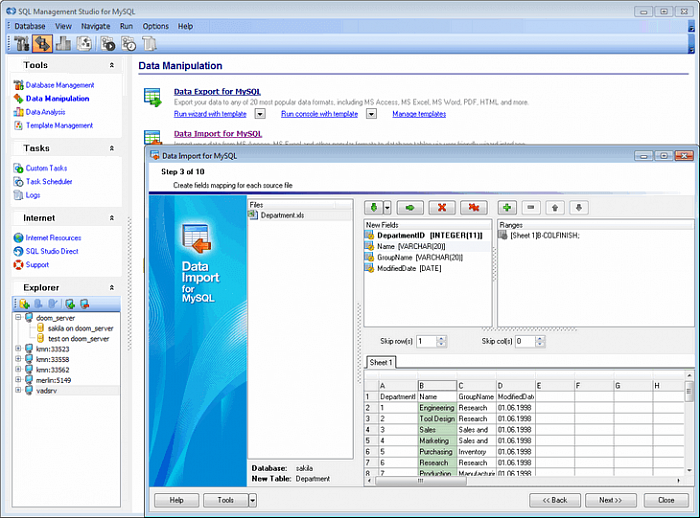Click the double red X clear all button
The image size is (700, 518).
tap(474, 208)
